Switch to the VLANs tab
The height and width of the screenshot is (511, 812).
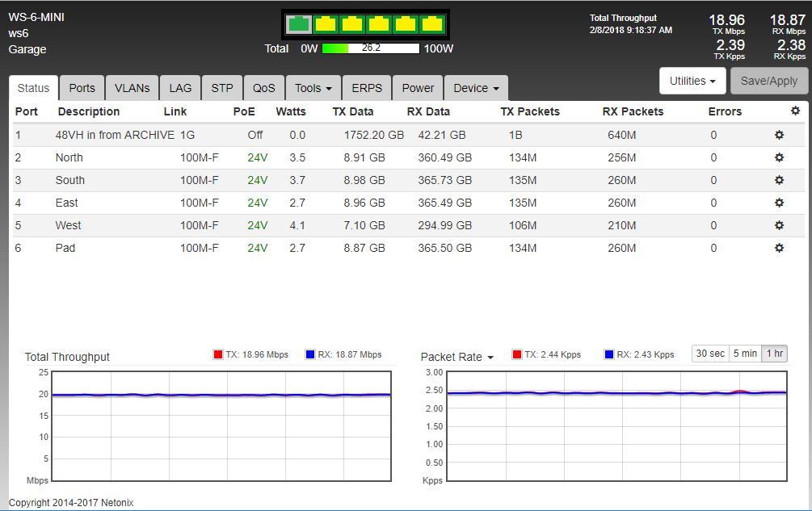tap(132, 88)
